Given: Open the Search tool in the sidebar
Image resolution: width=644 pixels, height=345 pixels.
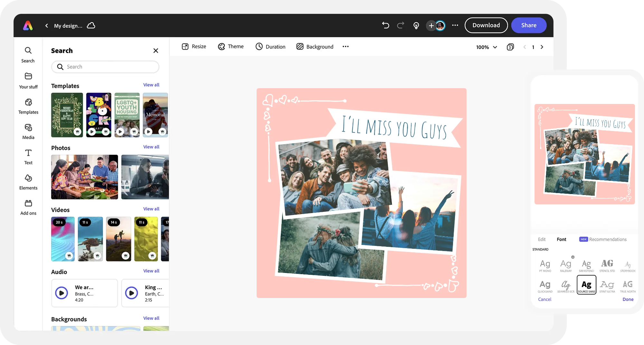Looking at the screenshot, I should (28, 54).
